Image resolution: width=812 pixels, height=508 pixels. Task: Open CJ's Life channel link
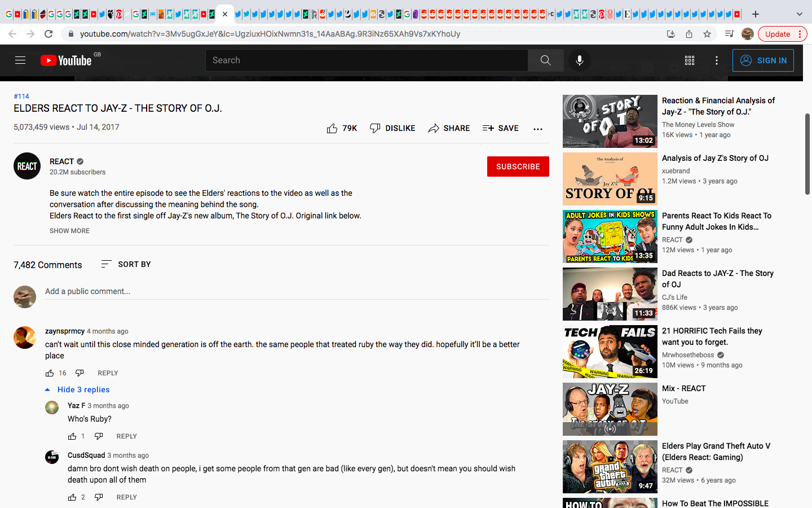coord(674,297)
